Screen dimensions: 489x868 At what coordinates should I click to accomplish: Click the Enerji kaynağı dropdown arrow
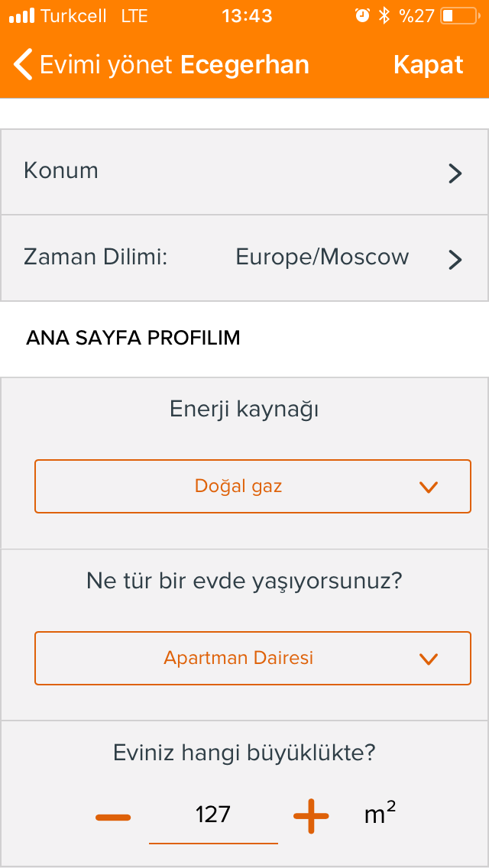(429, 487)
